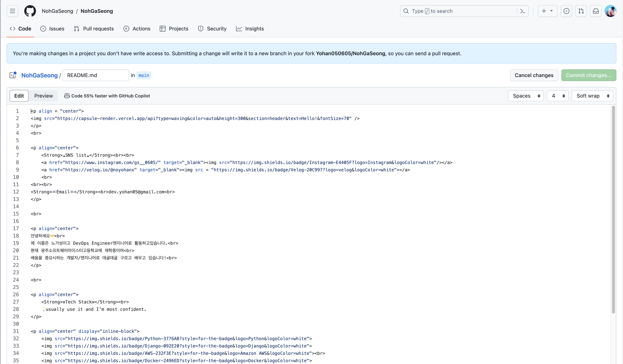623x364 pixels.
Task: Open the notifications inbox icon
Action: tap(596, 11)
